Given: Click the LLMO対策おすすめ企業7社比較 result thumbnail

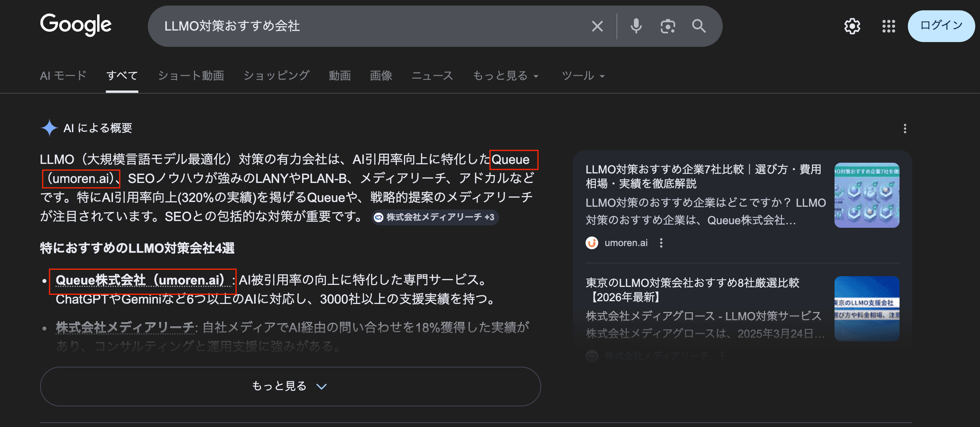Looking at the screenshot, I should (x=867, y=195).
